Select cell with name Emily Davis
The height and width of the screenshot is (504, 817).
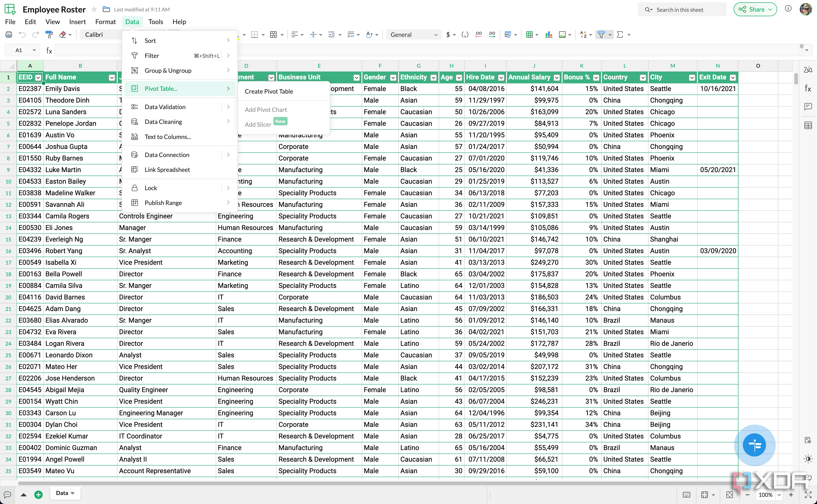pos(80,89)
